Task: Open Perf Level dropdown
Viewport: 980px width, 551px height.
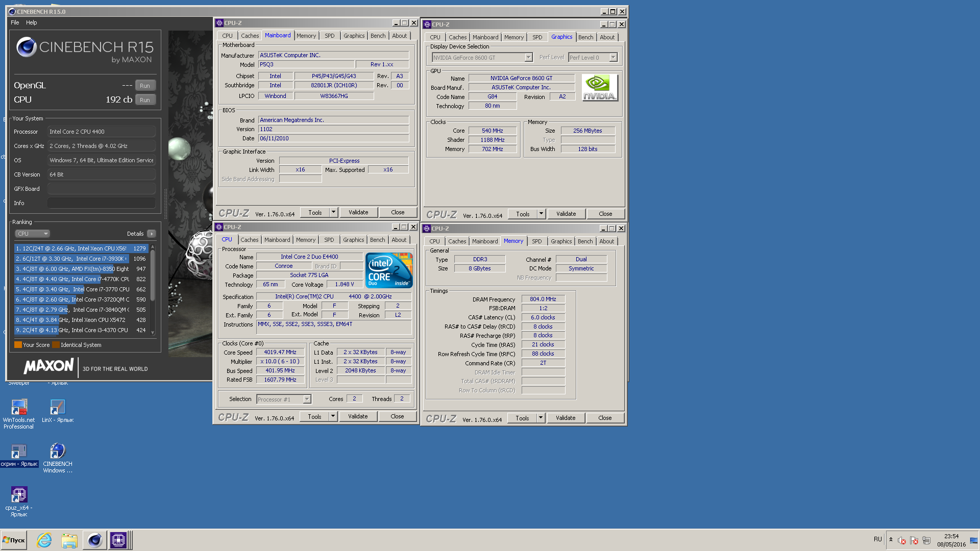Action: pos(593,58)
